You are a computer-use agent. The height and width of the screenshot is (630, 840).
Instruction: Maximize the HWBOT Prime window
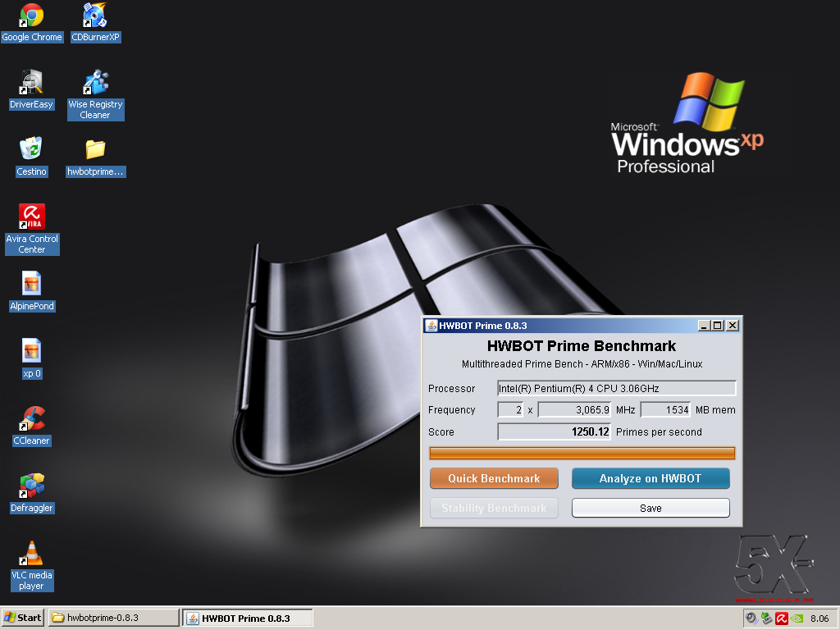[718, 325]
